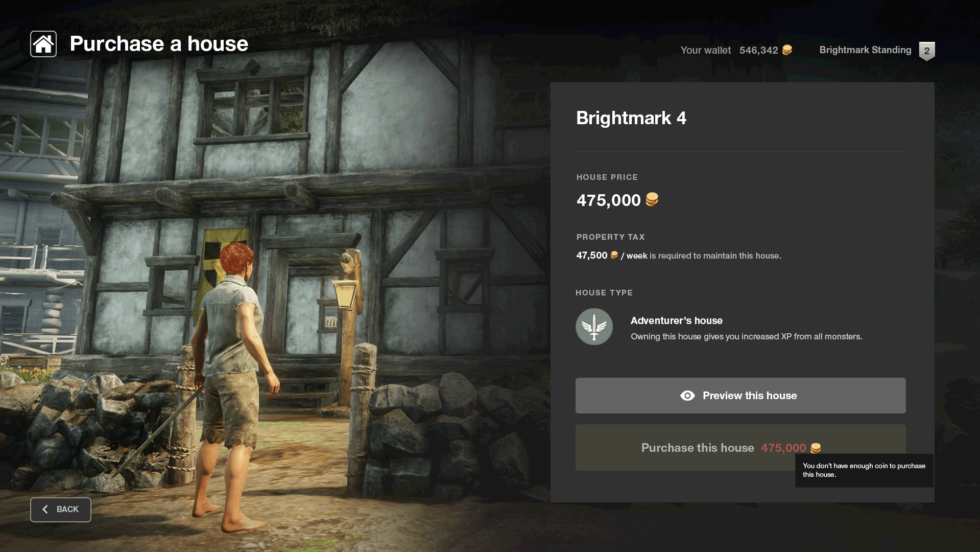Click the Brightmark 4 house title
Screen dimensions: 980x552
pyautogui.click(x=631, y=118)
